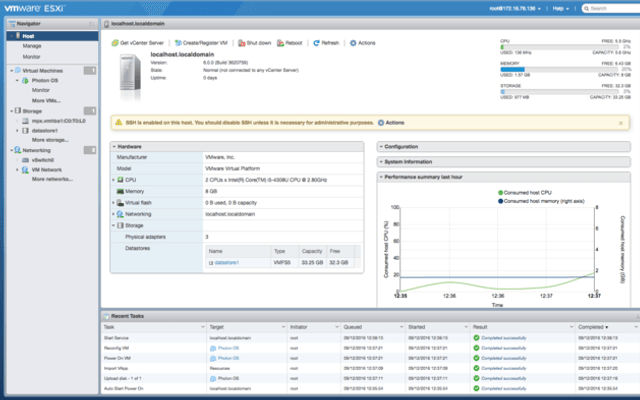The image size is (640, 400).
Task: Open the datastore1 link in Datastores table
Action: click(x=227, y=262)
